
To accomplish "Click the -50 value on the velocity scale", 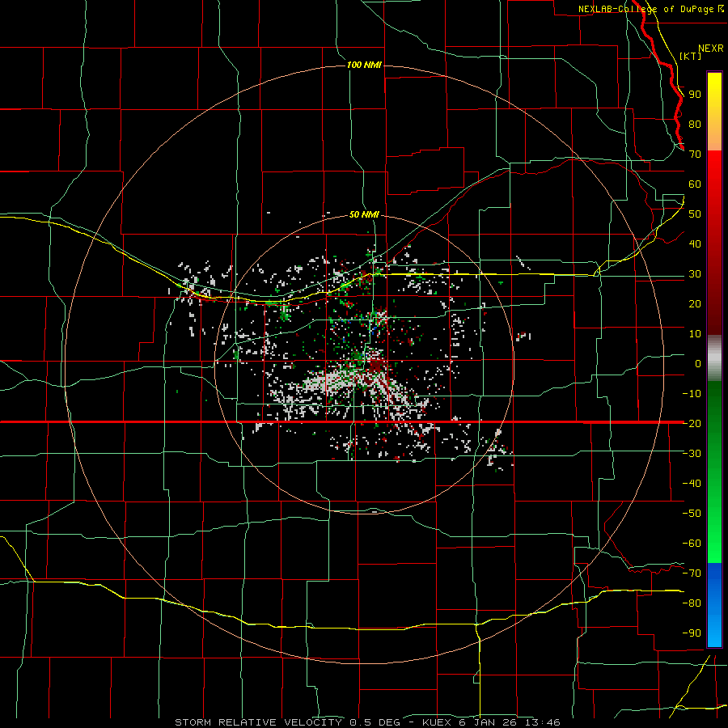I will point(692,513).
